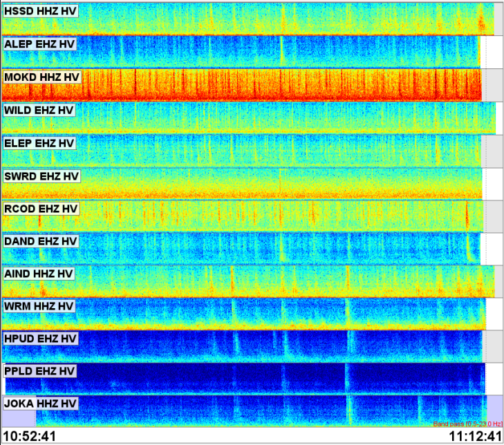Click the WRM HHZ HV channel label
Image resolution: width=504 pixels, height=445 pixels.
pyautogui.click(x=39, y=306)
